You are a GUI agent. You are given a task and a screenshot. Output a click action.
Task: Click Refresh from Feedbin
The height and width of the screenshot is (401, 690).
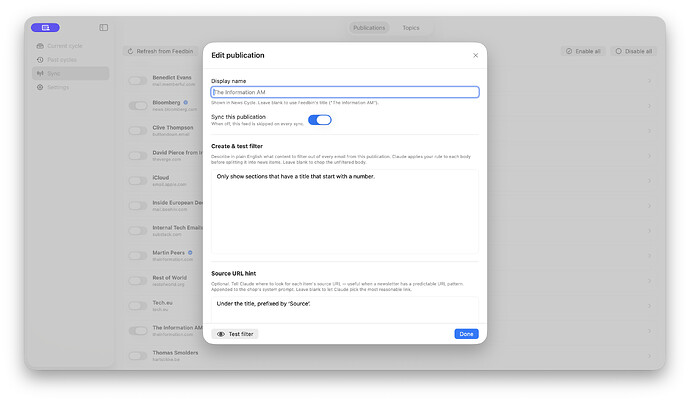(x=160, y=52)
